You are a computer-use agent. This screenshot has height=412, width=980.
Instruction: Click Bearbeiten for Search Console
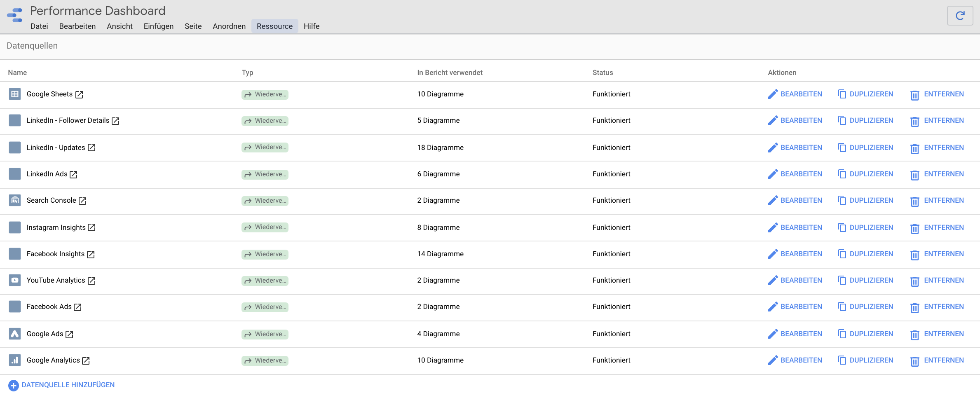[x=795, y=200]
